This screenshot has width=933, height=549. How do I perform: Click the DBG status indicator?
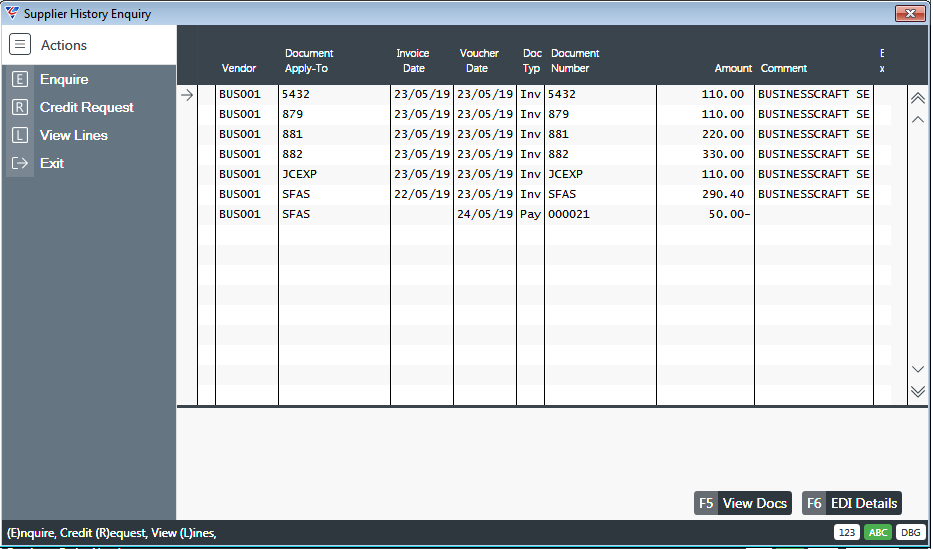[x=910, y=532]
